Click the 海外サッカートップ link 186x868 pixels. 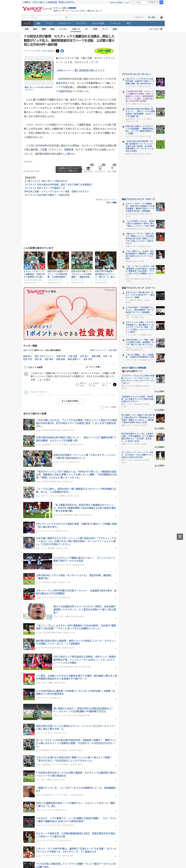(x=98, y=350)
